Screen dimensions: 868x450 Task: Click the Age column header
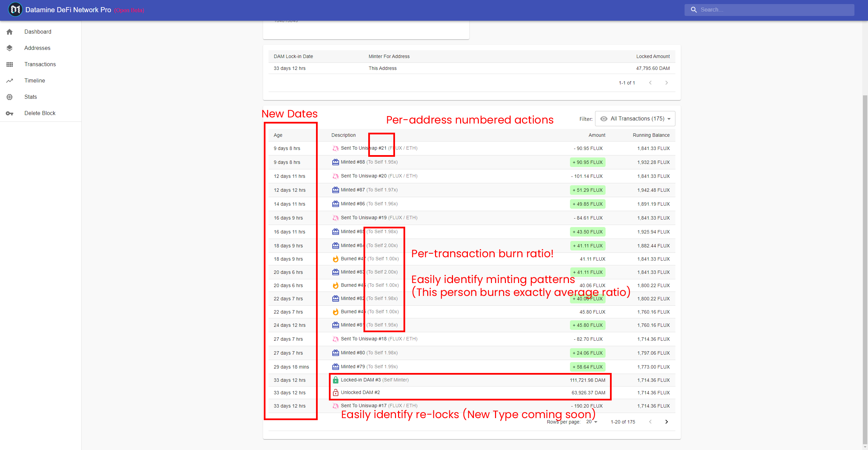coord(278,135)
